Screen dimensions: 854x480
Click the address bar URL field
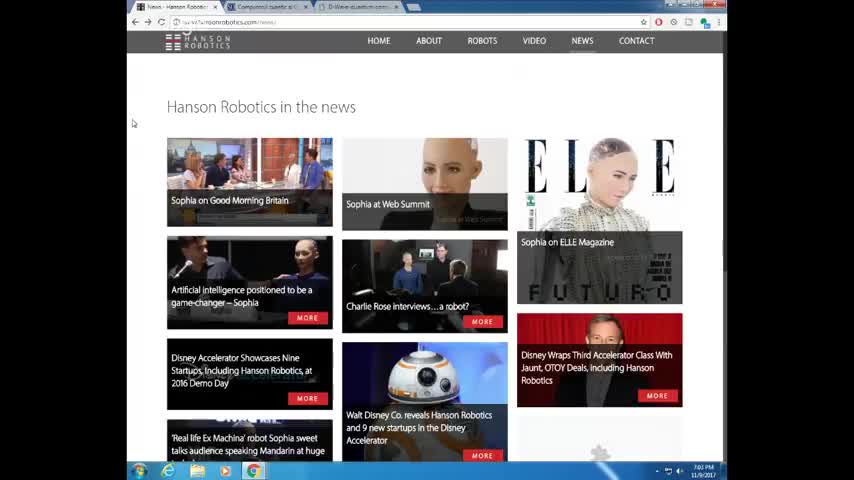tap(408, 22)
